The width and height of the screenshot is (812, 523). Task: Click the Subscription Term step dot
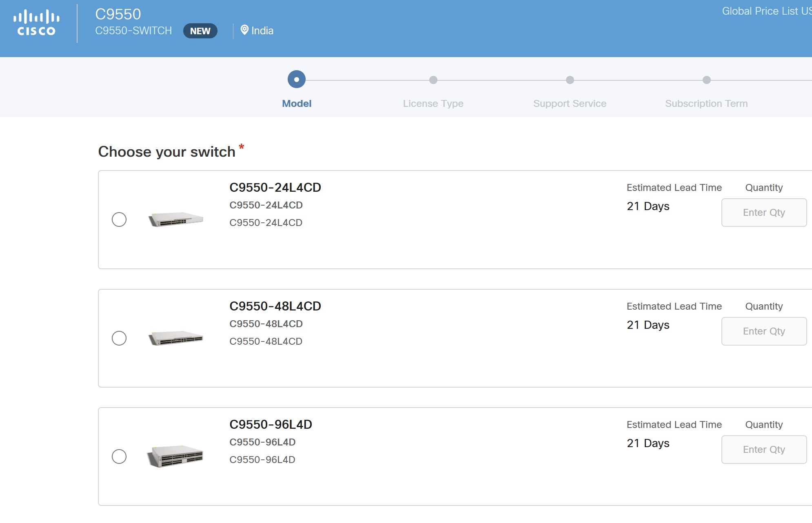pos(707,80)
